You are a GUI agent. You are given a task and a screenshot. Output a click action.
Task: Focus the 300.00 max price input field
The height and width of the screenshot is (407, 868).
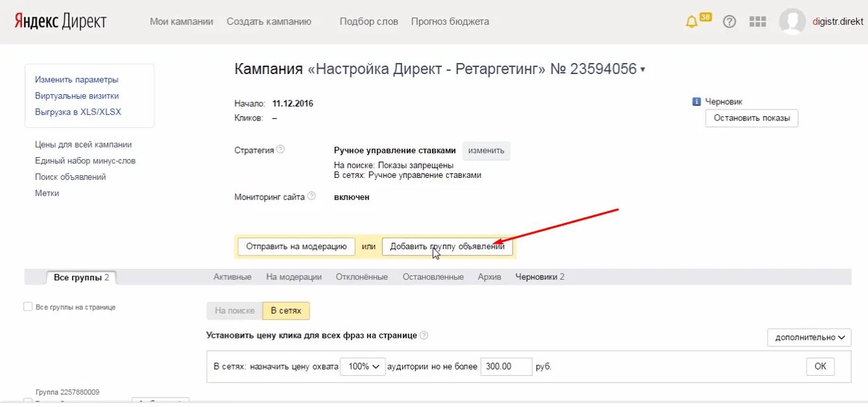[507, 366]
